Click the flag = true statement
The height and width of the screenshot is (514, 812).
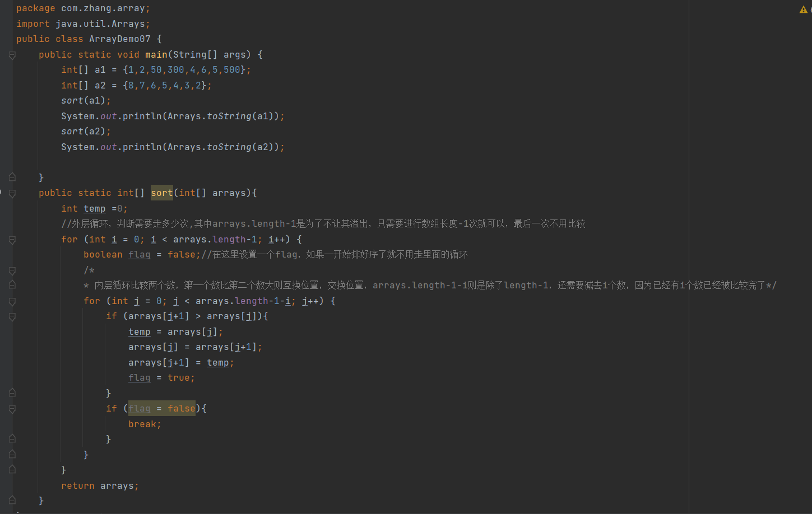[x=162, y=378]
